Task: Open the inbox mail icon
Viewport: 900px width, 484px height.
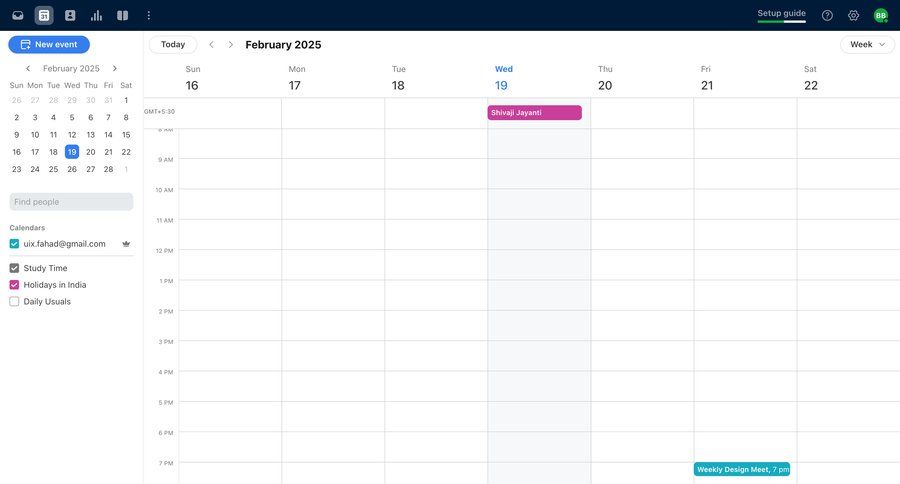Action: [18, 16]
